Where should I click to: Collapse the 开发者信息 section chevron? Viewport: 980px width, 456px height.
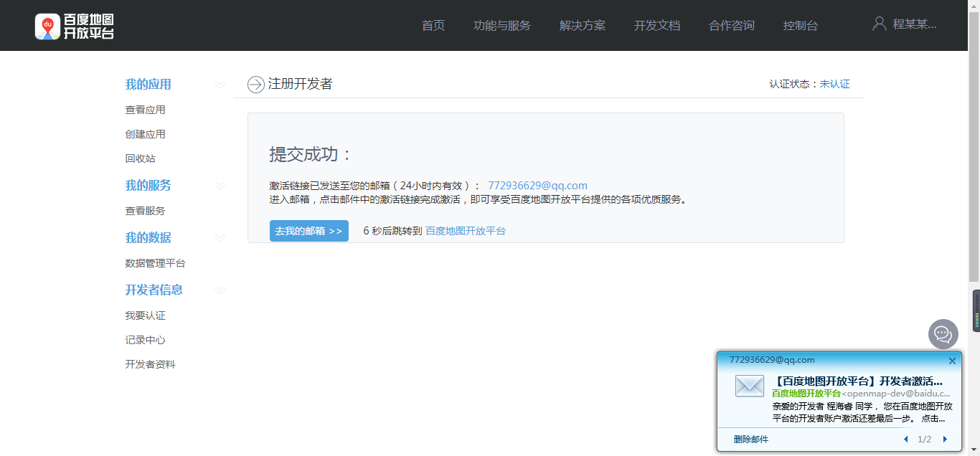click(x=220, y=291)
